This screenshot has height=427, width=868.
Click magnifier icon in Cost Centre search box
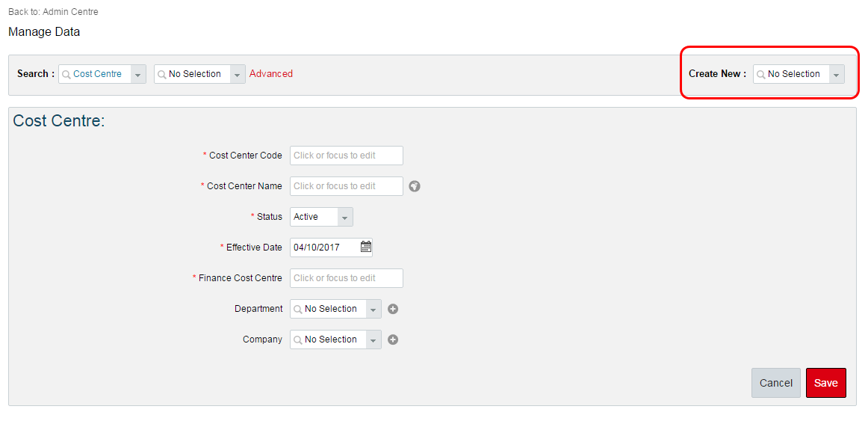point(66,74)
